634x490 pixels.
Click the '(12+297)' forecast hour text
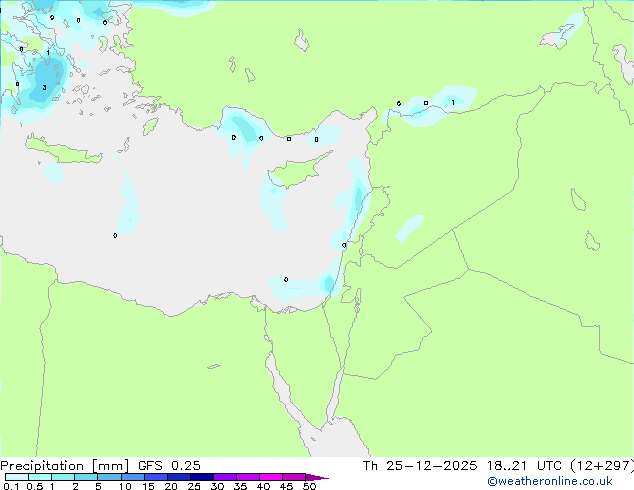pyautogui.click(x=602, y=466)
